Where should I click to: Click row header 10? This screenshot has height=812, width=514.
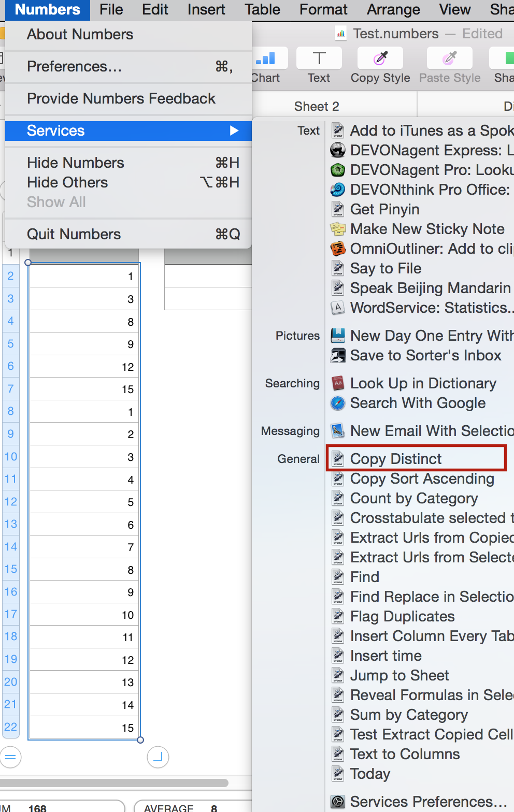pos(11,457)
